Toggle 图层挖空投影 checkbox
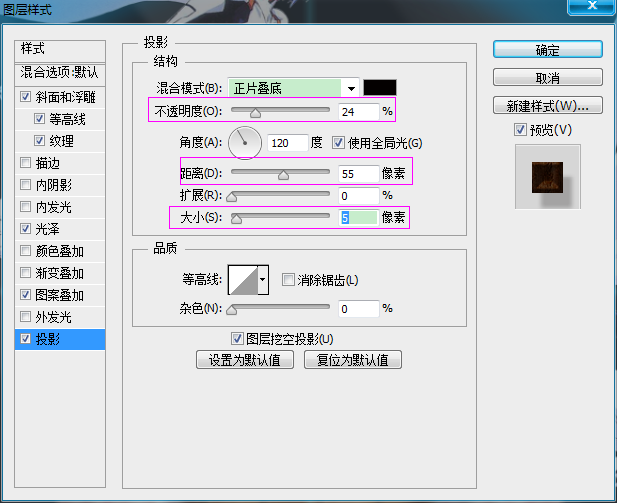The image size is (617, 503). 237,338
